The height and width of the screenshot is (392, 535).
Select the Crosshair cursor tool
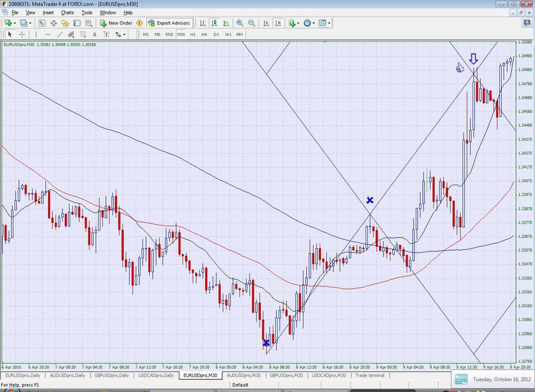[22, 34]
